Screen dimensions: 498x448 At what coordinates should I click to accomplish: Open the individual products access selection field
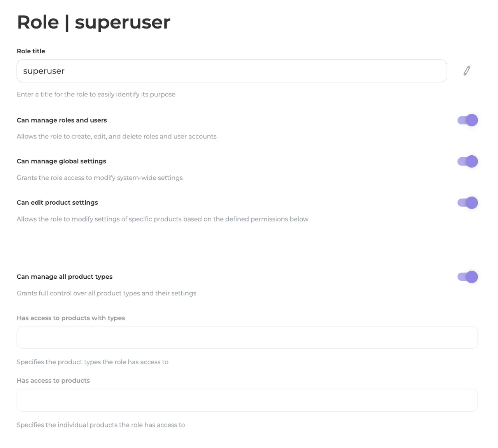click(247, 401)
